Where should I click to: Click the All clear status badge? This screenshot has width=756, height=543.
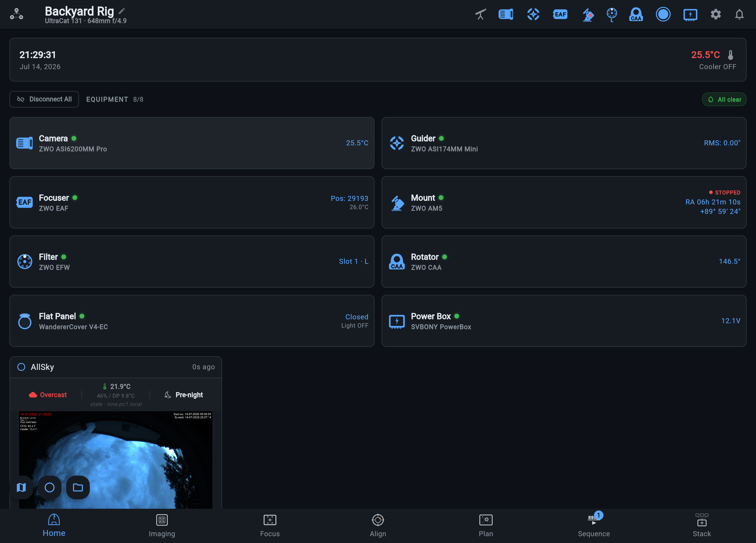pyautogui.click(x=724, y=99)
